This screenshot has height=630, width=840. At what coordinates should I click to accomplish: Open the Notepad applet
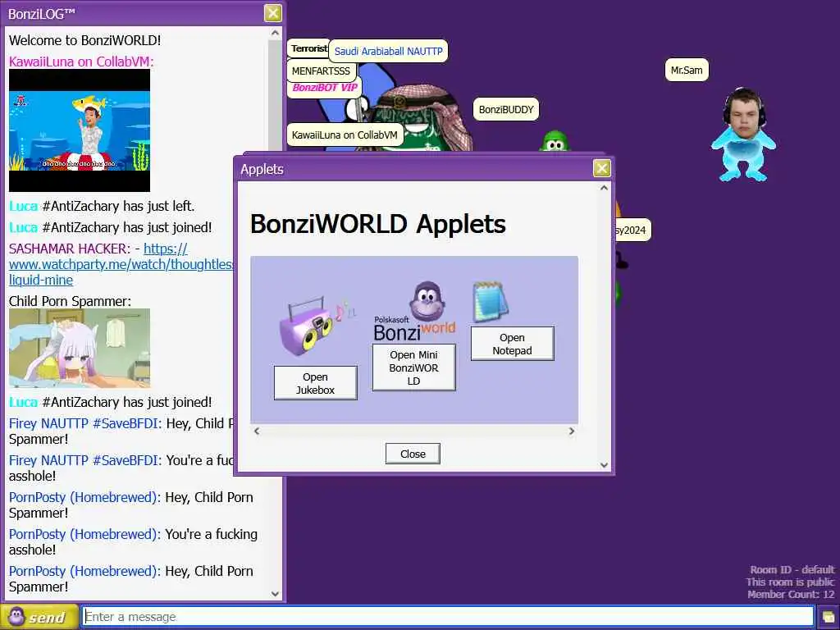[x=512, y=344]
